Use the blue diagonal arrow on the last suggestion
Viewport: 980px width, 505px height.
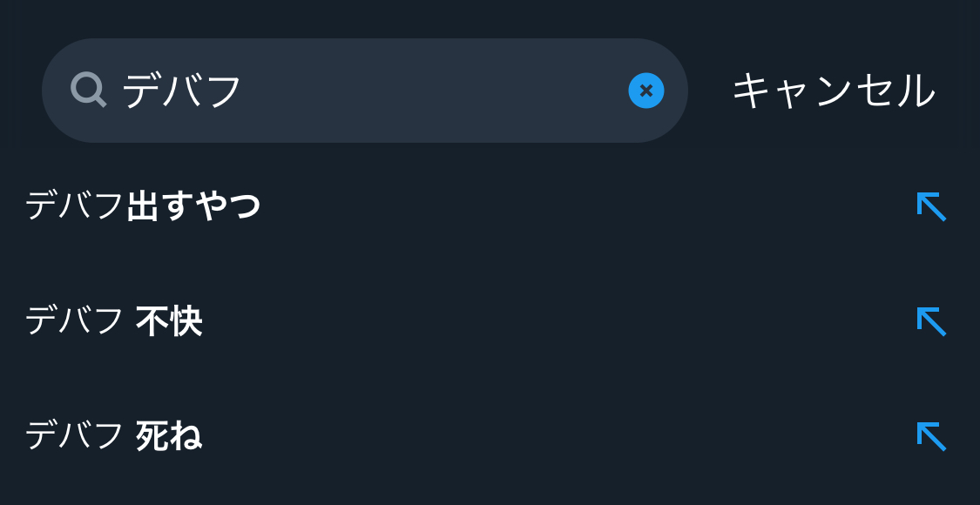coord(931,437)
